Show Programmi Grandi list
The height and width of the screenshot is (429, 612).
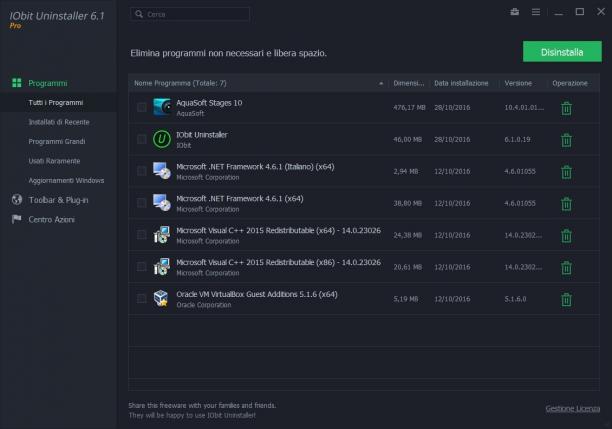pos(57,141)
